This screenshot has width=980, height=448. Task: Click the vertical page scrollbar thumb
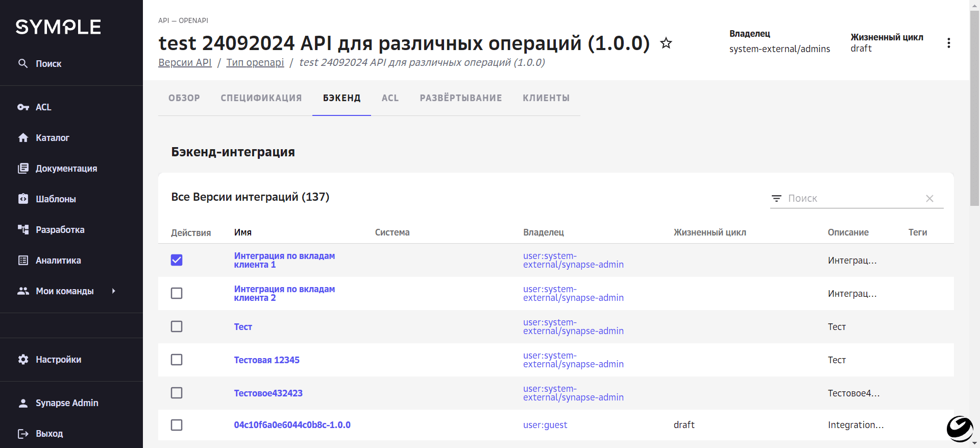pos(974,107)
